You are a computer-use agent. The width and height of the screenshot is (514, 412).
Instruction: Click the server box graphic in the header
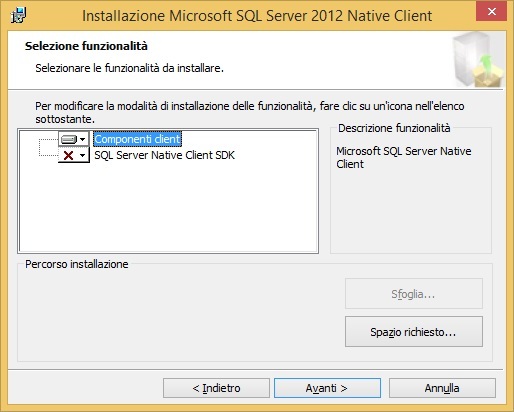coord(478,60)
